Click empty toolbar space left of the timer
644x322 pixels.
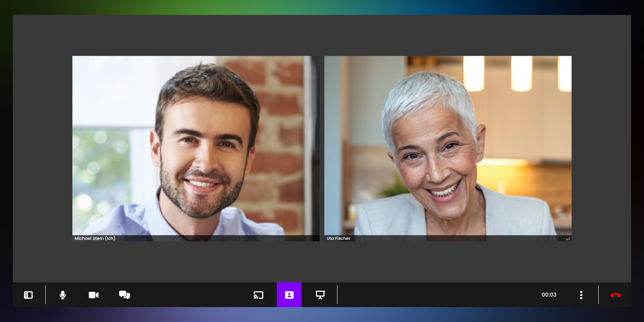click(438, 295)
